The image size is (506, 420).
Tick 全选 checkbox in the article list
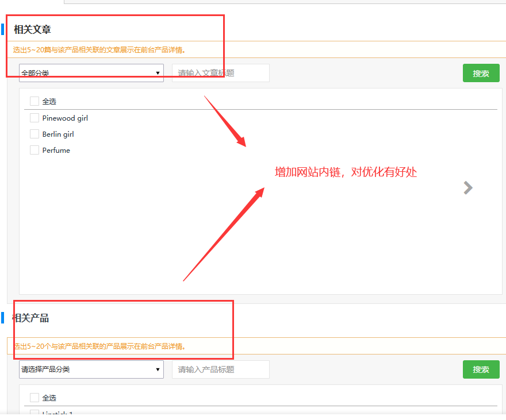tap(34, 101)
